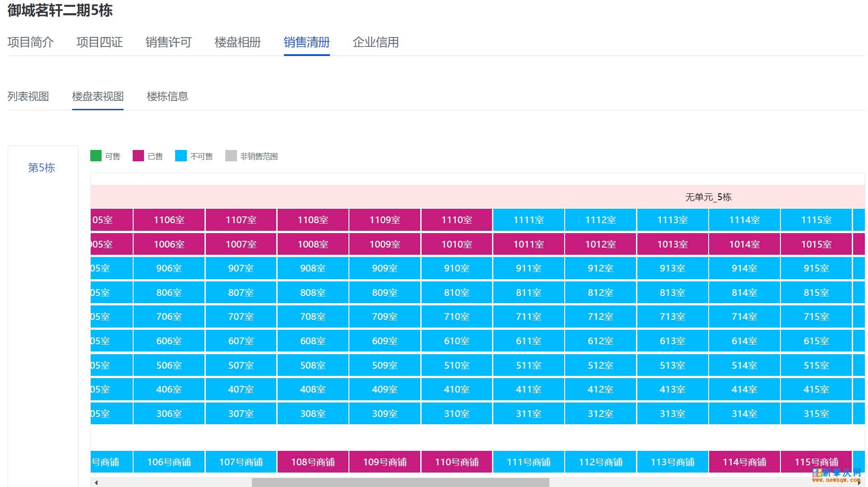Select shop 110号商铺
This screenshot has width=868, height=487.
[x=456, y=462]
